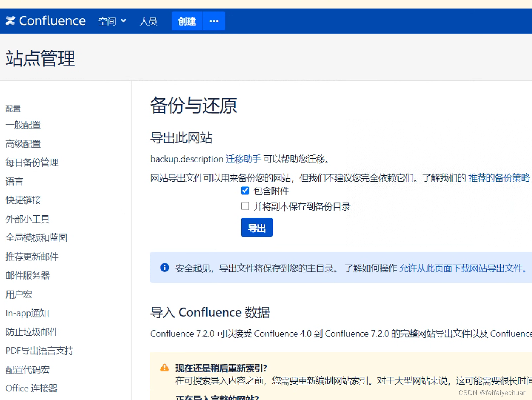The image size is (532, 400).
Task: Go to 用户宏 settings
Action: tap(19, 294)
